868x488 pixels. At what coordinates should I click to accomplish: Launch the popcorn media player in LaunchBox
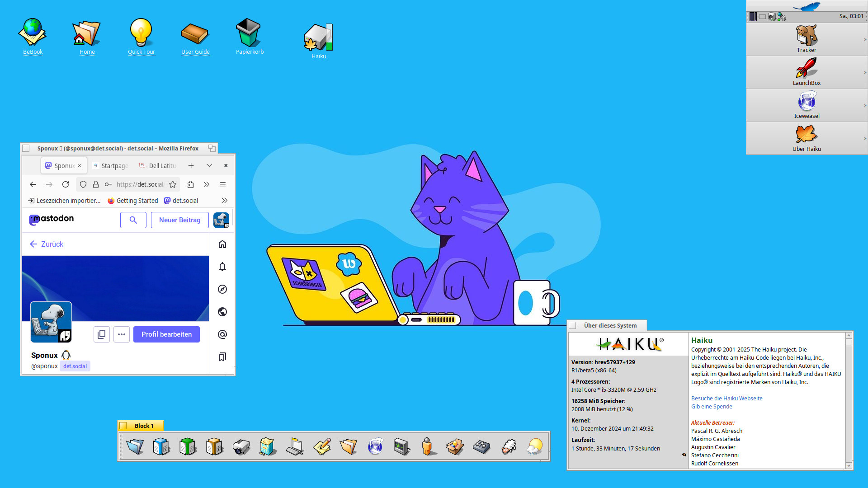268,446
